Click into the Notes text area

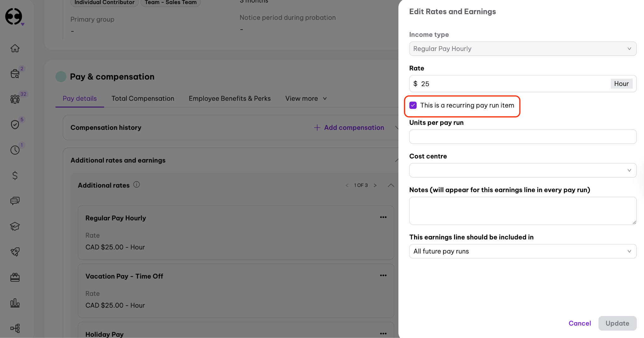coord(523,211)
